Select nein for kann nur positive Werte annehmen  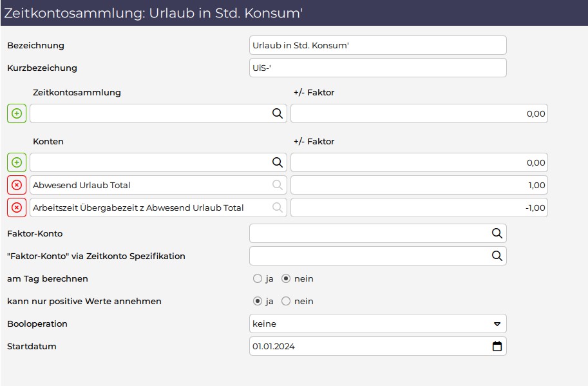point(286,301)
